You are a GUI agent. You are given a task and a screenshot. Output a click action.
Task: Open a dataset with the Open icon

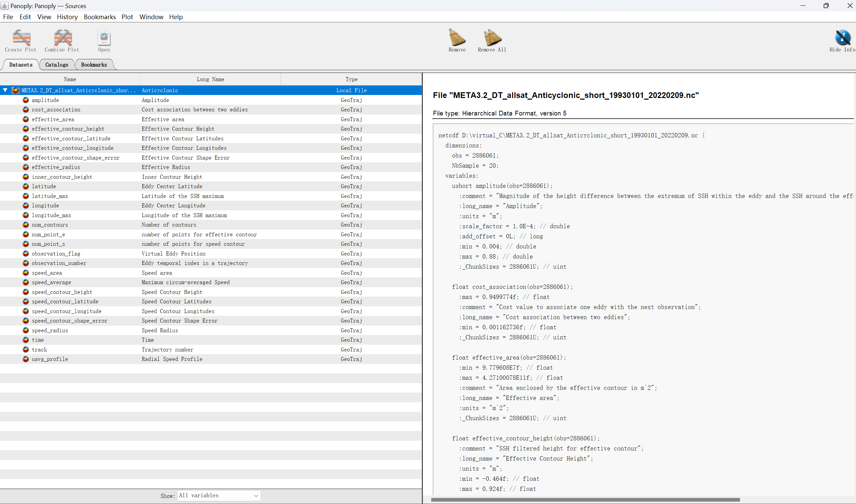click(x=104, y=38)
